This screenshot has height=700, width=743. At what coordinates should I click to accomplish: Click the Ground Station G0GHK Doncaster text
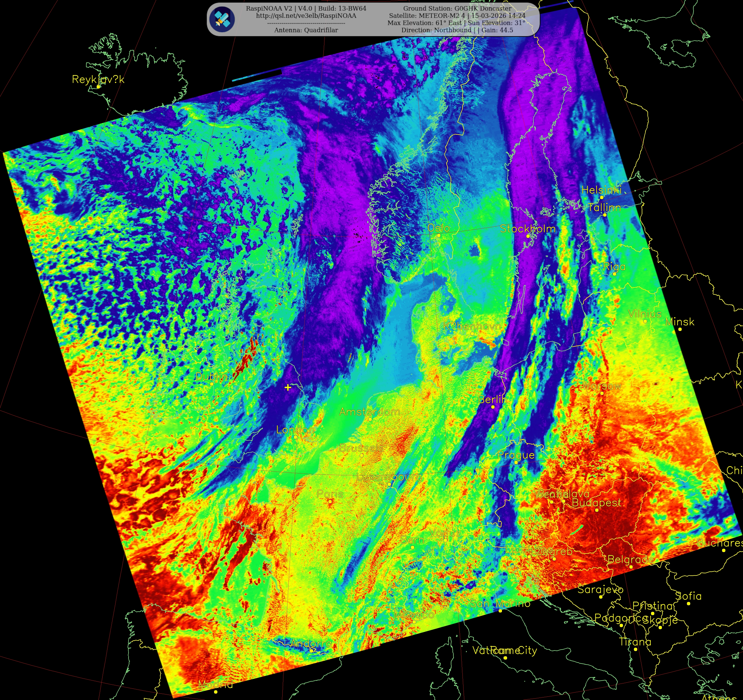457,8
